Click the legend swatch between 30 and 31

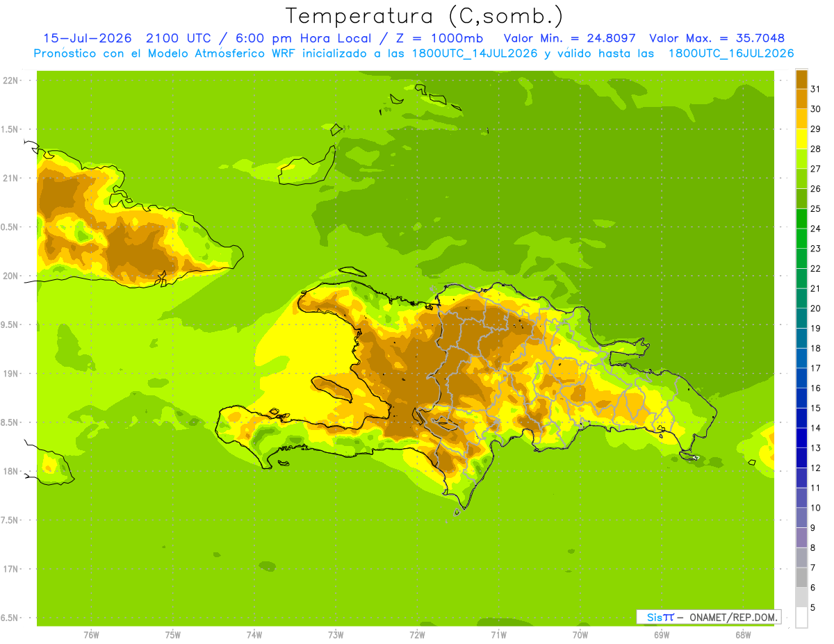pyautogui.click(x=801, y=99)
